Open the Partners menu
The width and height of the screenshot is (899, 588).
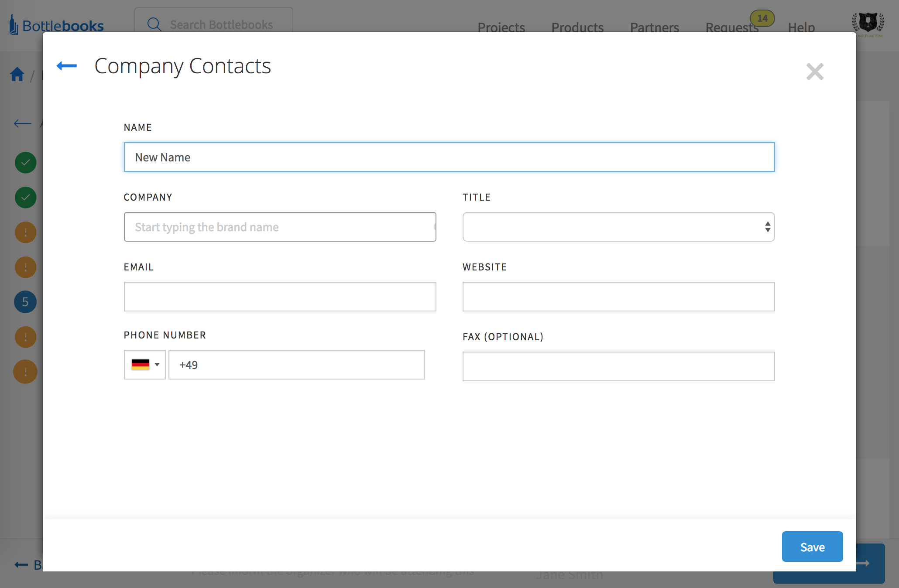pyautogui.click(x=654, y=27)
